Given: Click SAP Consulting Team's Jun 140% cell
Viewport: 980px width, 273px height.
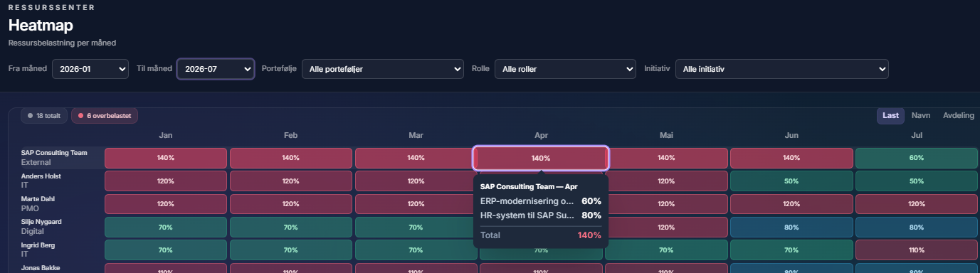Looking at the screenshot, I should coord(791,158).
